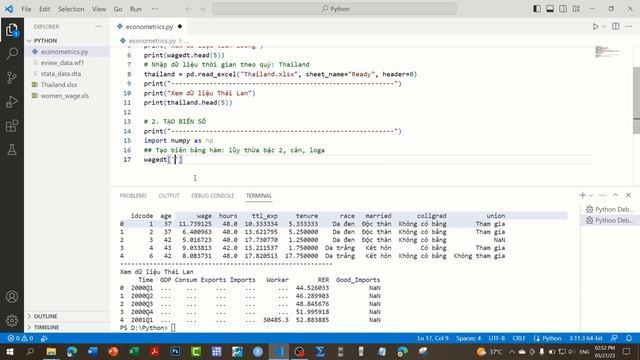
Task: Toggle the bottom panel layout icon
Action: (x=550, y=9)
